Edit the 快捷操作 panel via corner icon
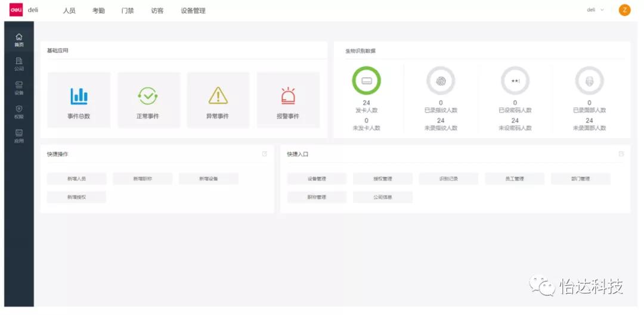The image size is (644, 315). pos(265,154)
